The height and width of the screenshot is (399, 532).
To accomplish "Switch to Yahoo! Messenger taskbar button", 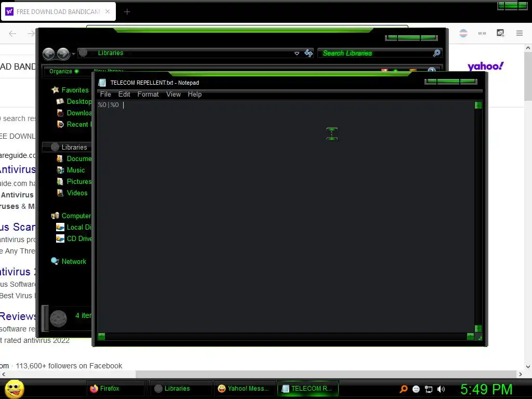I will pos(244,389).
